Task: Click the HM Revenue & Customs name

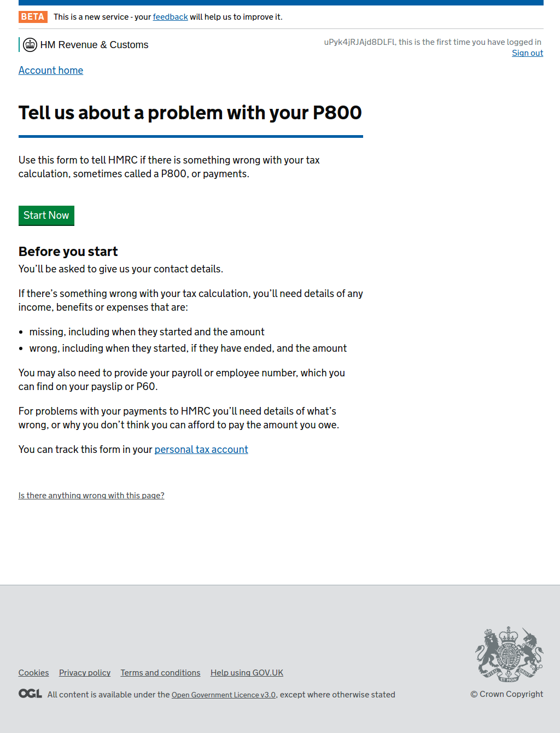Action: click(x=94, y=45)
